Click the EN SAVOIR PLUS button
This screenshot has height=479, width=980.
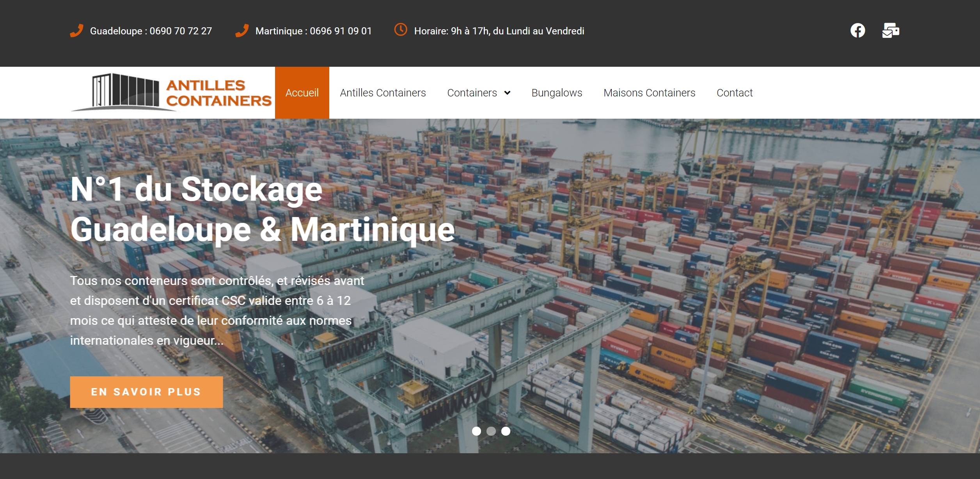(146, 392)
